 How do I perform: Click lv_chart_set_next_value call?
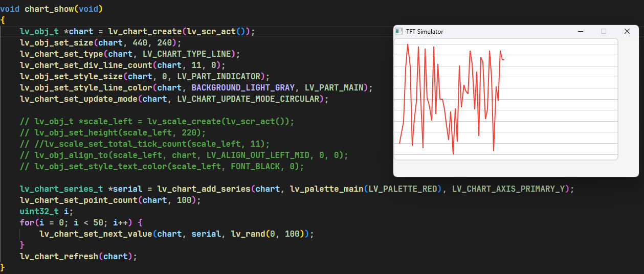coord(96,234)
